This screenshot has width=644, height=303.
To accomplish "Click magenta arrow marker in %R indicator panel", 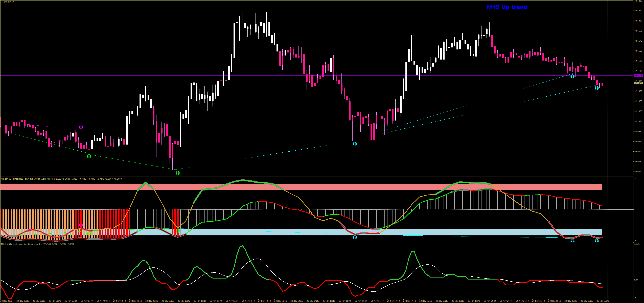I will pyautogui.click(x=81, y=225).
